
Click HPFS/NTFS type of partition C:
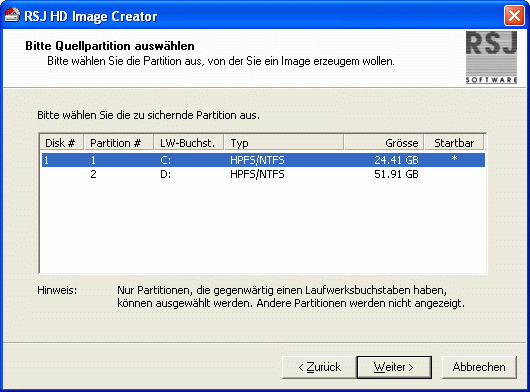tap(257, 160)
